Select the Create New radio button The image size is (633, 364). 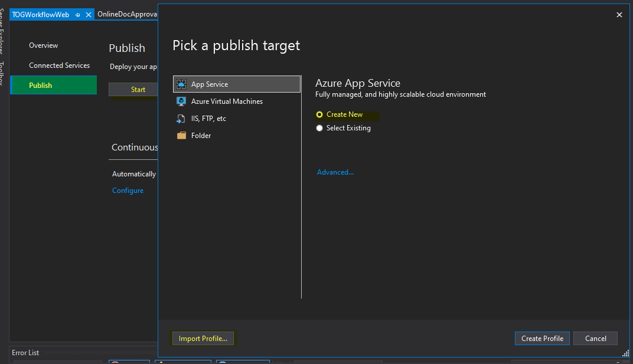tap(319, 114)
